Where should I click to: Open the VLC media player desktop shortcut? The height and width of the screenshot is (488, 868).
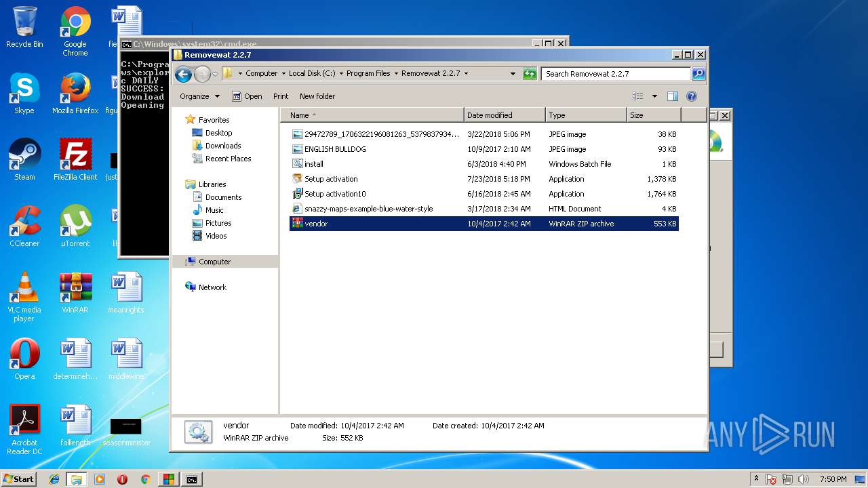[x=24, y=298]
